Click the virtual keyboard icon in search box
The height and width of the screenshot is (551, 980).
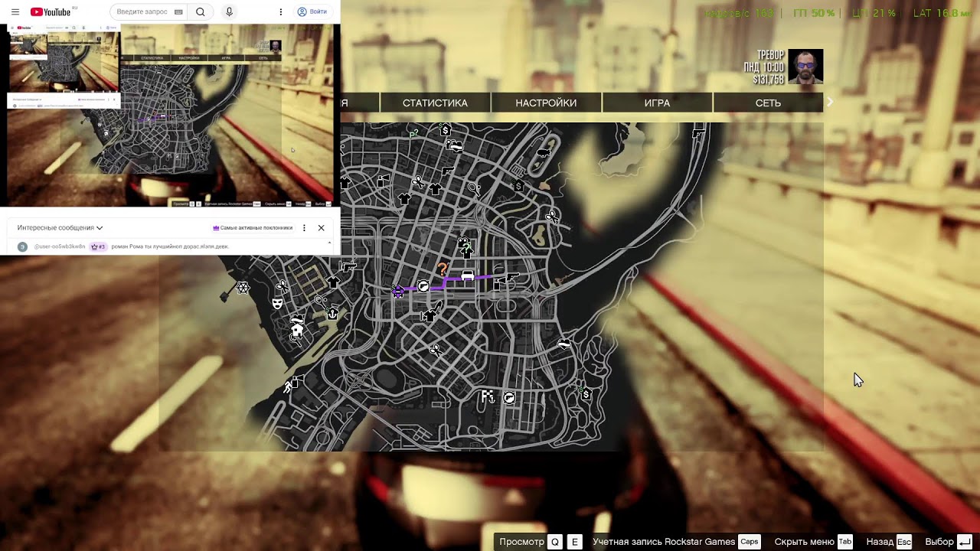[178, 12]
